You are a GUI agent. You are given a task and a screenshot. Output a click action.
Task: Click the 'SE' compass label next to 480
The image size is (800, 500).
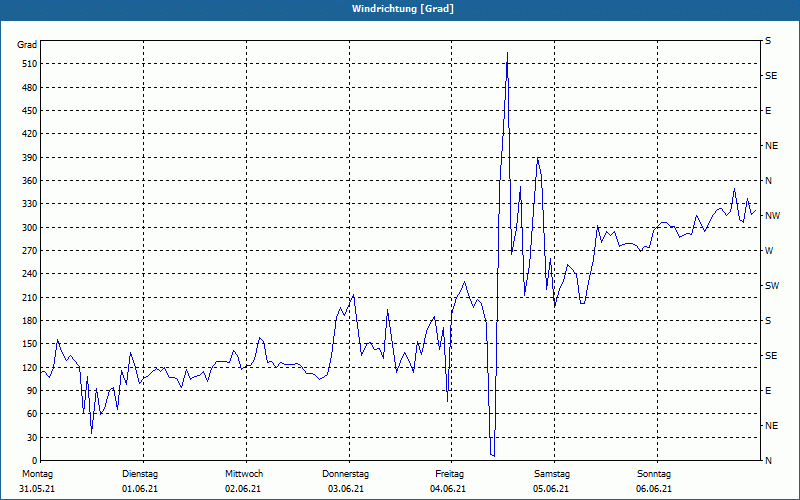point(771,76)
